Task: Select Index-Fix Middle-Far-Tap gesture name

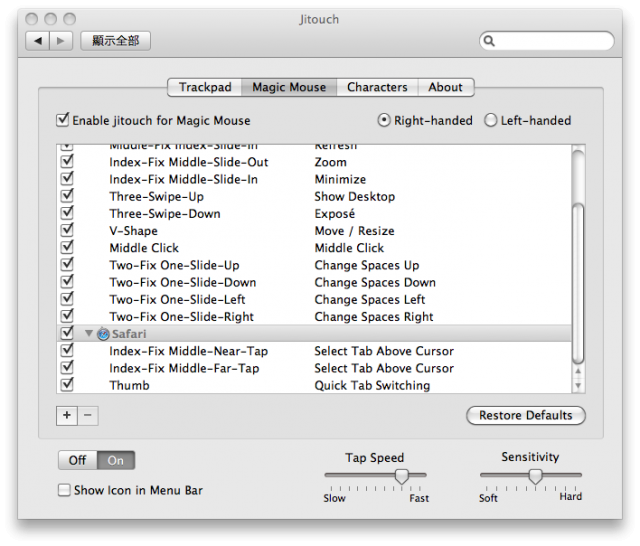Action: click(184, 368)
